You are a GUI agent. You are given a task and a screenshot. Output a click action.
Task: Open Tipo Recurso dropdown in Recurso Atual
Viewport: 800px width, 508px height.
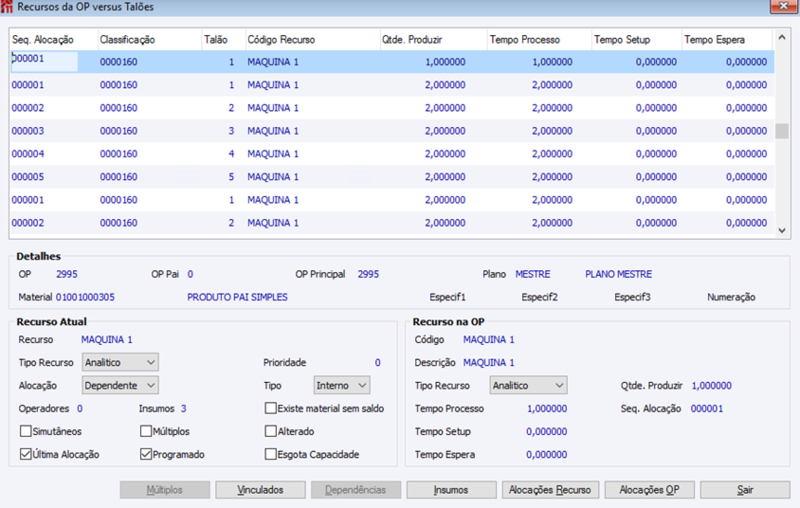(120, 362)
